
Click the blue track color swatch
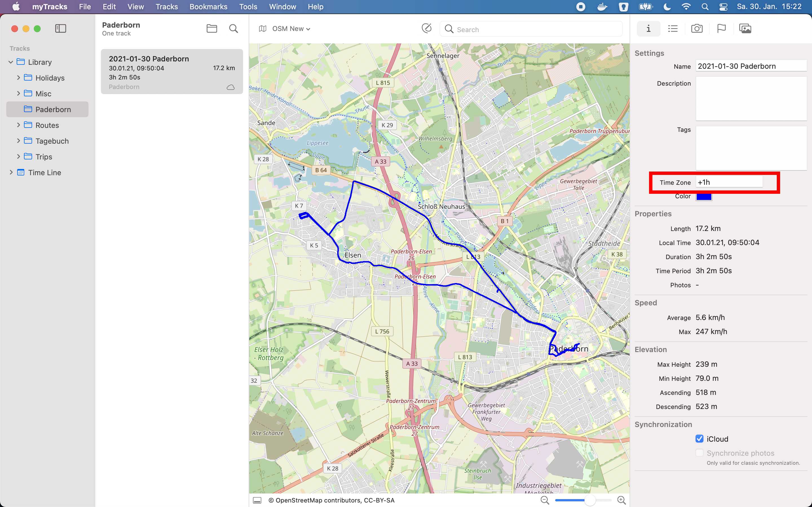704,197
